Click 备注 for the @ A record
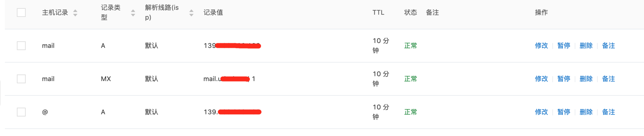644x136 pixels. click(608, 112)
